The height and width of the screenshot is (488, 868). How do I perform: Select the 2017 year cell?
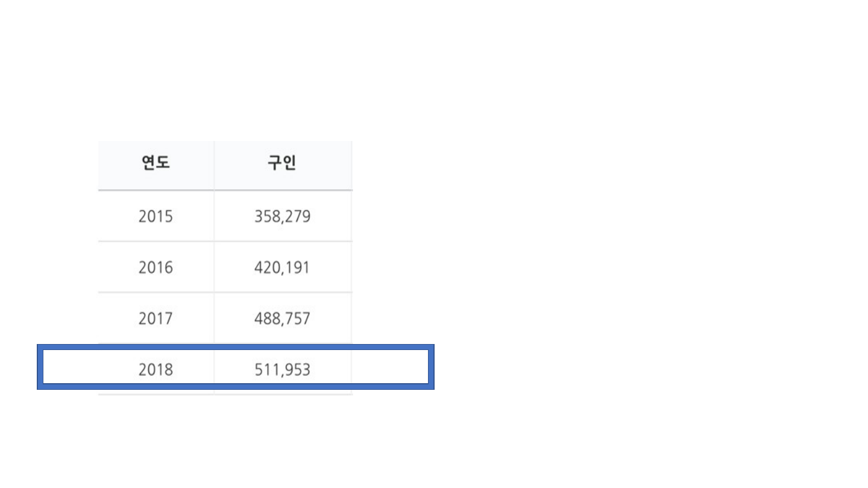pos(156,319)
